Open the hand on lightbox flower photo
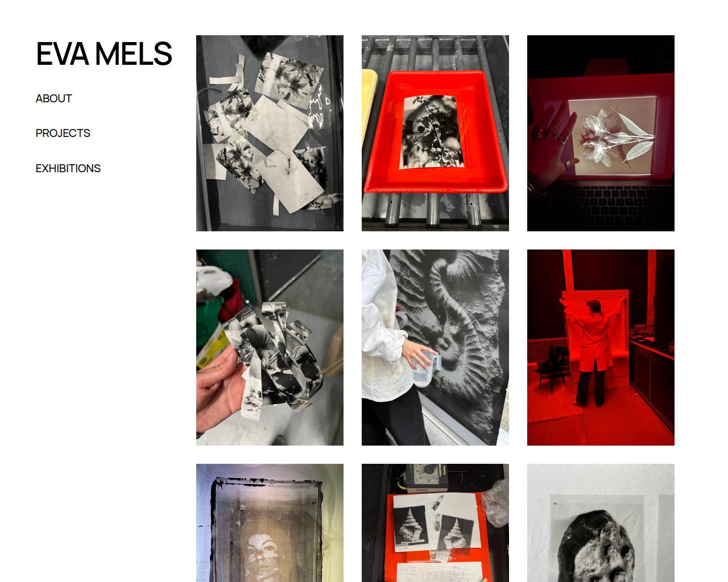 [x=601, y=133]
